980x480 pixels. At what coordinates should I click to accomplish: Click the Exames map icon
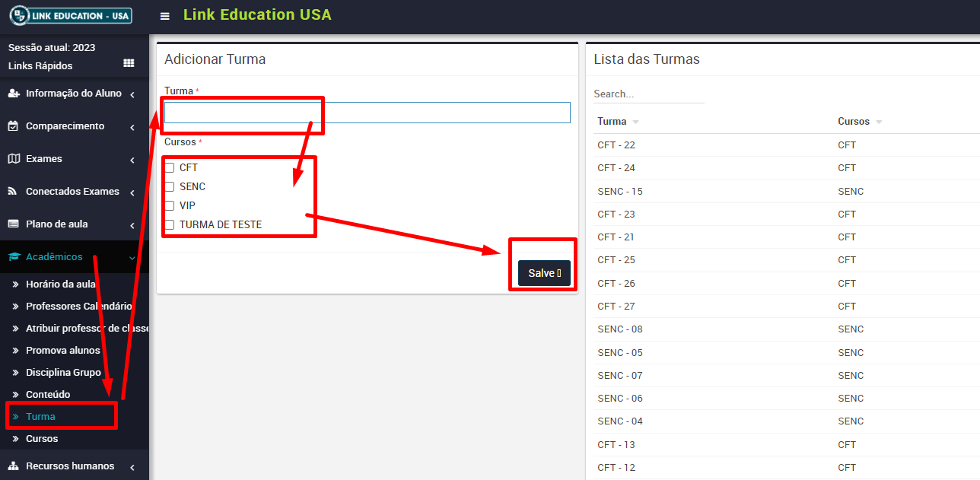(x=13, y=159)
